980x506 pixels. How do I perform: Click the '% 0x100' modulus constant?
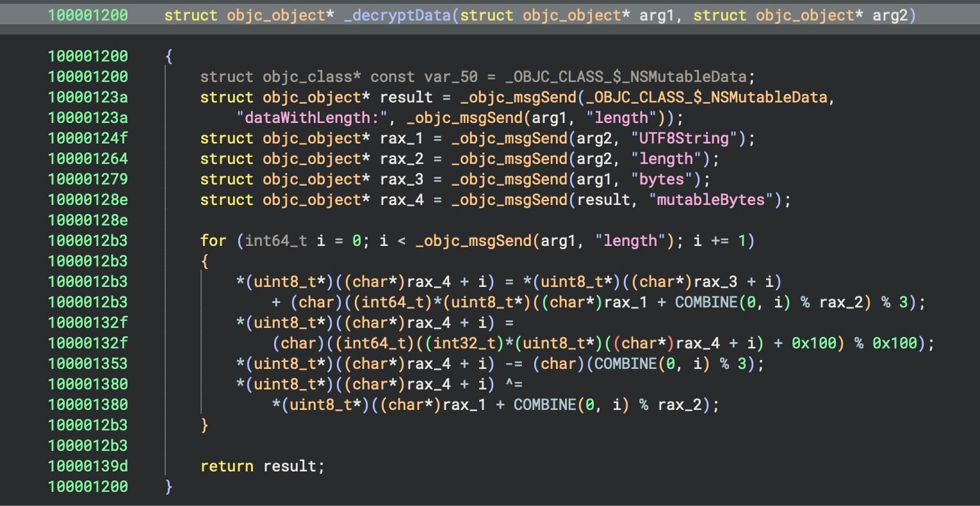pos(890,343)
